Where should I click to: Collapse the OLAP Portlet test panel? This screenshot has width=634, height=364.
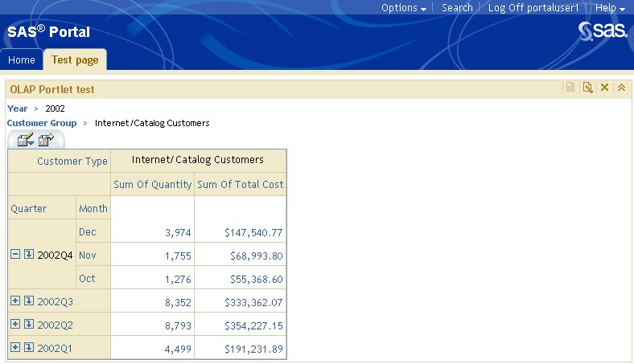pos(621,88)
